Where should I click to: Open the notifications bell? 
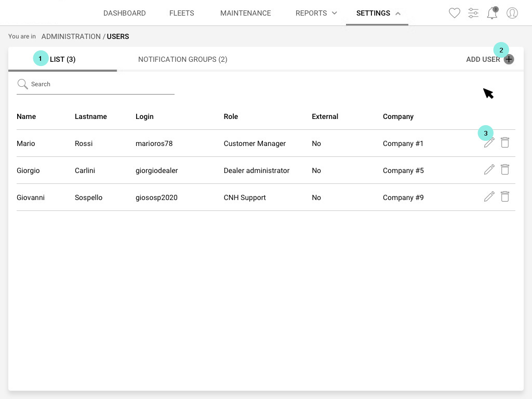tap(492, 13)
